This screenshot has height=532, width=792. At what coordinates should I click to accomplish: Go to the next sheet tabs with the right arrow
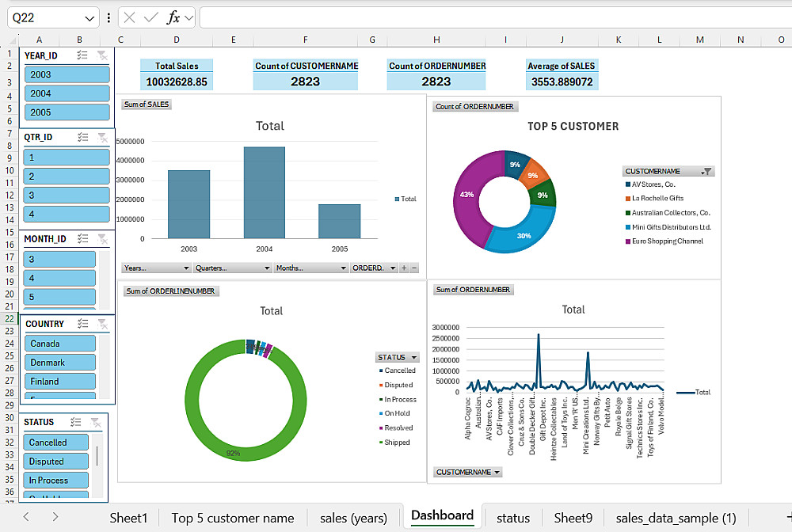click(x=55, y=516)
